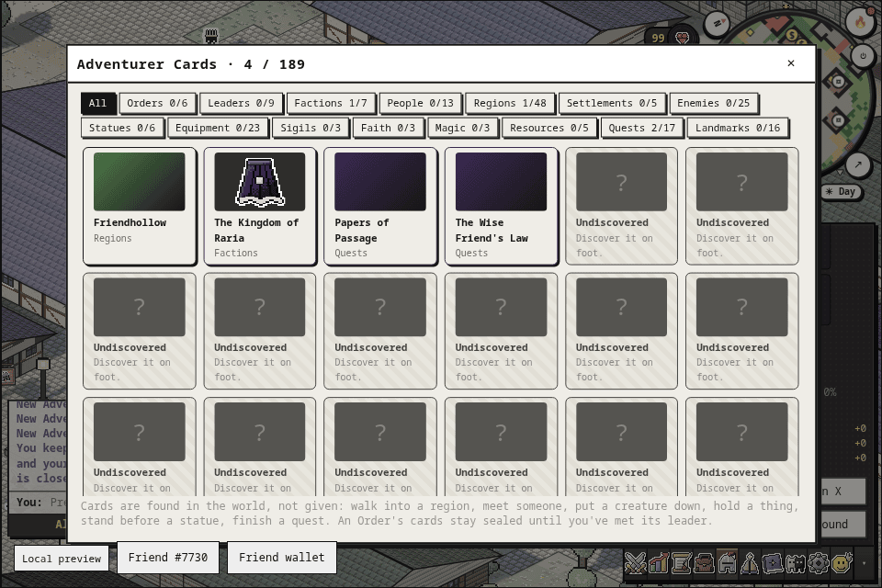Open the Friendhollow region card
Image resolution: width=882 pixels, height=588 pixels.
coord(140,206)
